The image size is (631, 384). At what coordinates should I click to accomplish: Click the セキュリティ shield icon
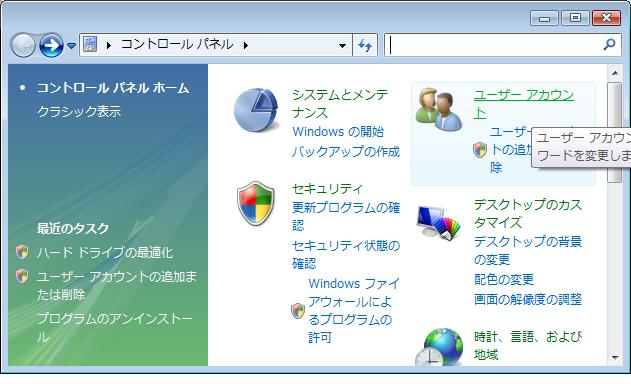click(x=256, y=203)
